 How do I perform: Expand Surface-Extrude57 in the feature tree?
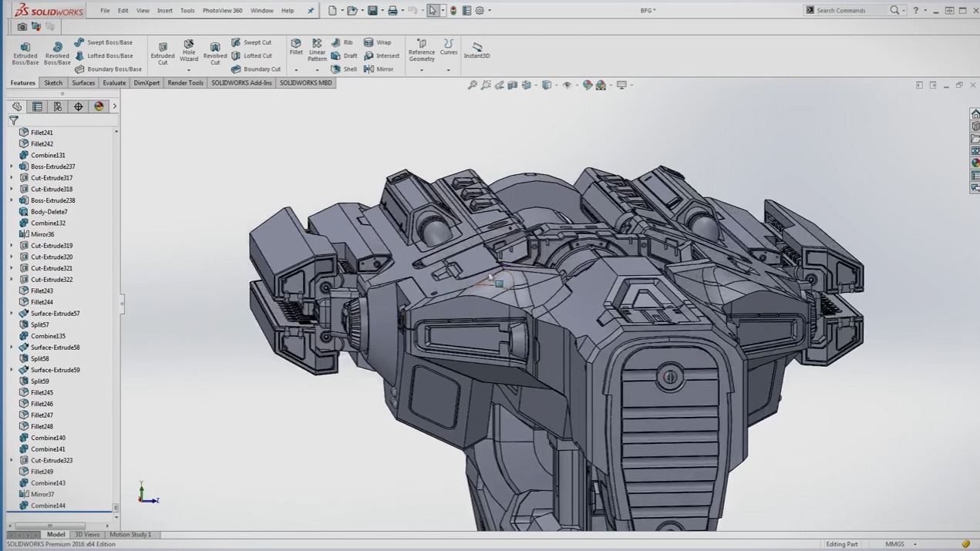(12, 314)
